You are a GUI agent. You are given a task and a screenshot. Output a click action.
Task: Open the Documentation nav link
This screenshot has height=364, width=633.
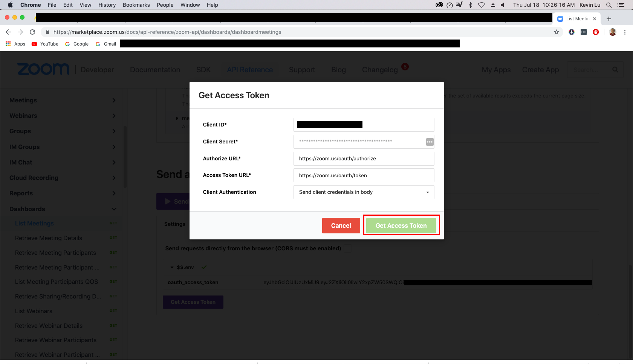click(155, 70)
